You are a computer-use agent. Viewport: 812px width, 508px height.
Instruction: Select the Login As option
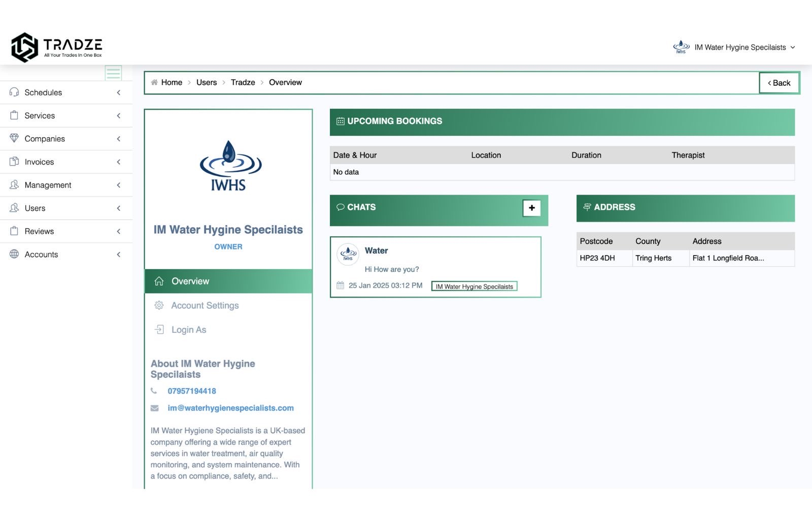(x=228, y=329)
